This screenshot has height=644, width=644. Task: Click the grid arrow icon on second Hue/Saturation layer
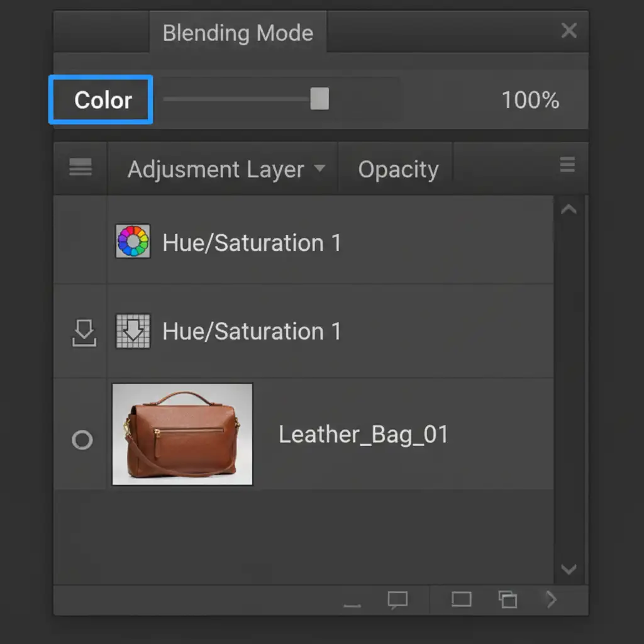tap(133, 331)
